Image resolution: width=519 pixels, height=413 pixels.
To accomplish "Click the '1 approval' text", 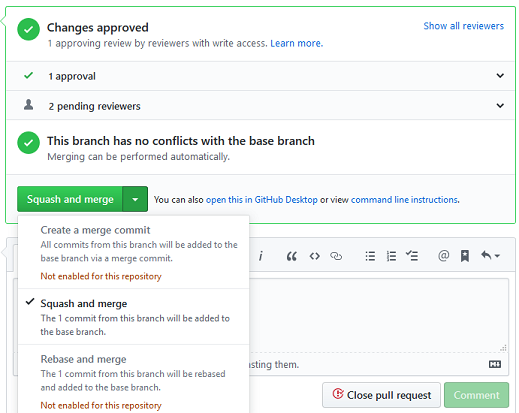I will click(x=72, y=76).
